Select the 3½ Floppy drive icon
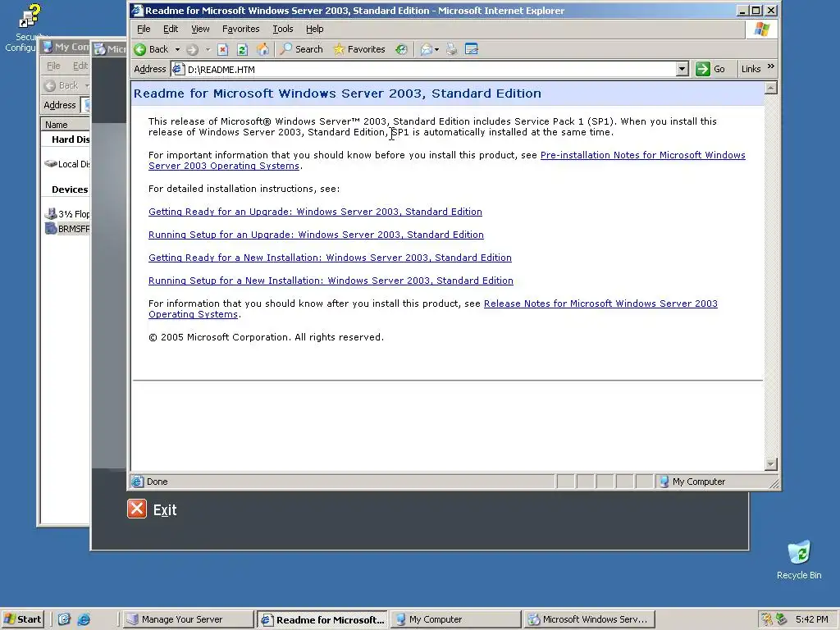Screen dimensions: 840x630 click(x=51, y=214)
